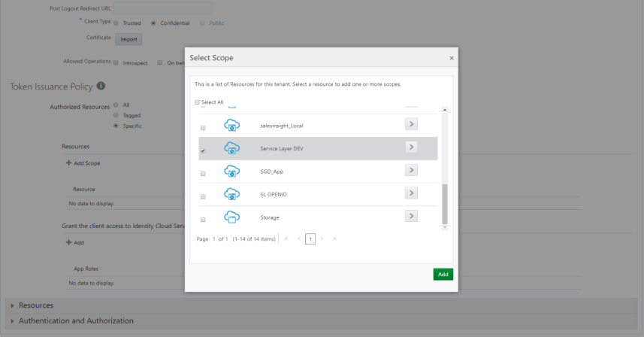Viewport: 644px width, 337px height.
Task: Select Confidential client type
Action: [x=153, y=23]
